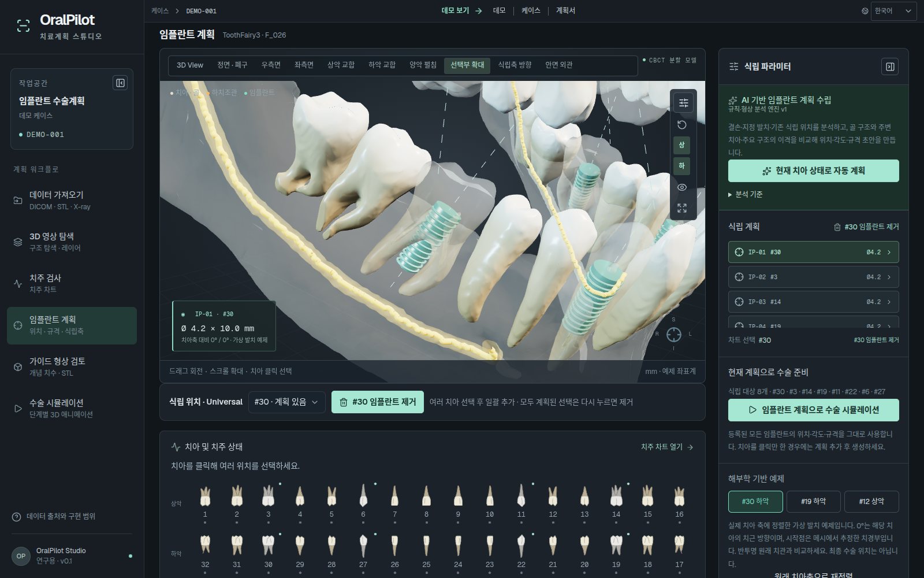
Task: Open the #30 계획 있음 position dropdown
Action: coord(286,402)
